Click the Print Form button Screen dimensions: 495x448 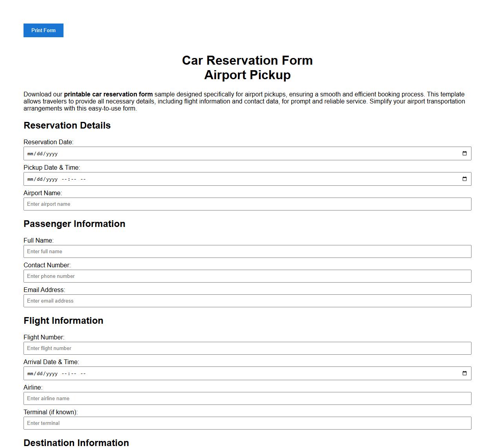tap(43, 30)
